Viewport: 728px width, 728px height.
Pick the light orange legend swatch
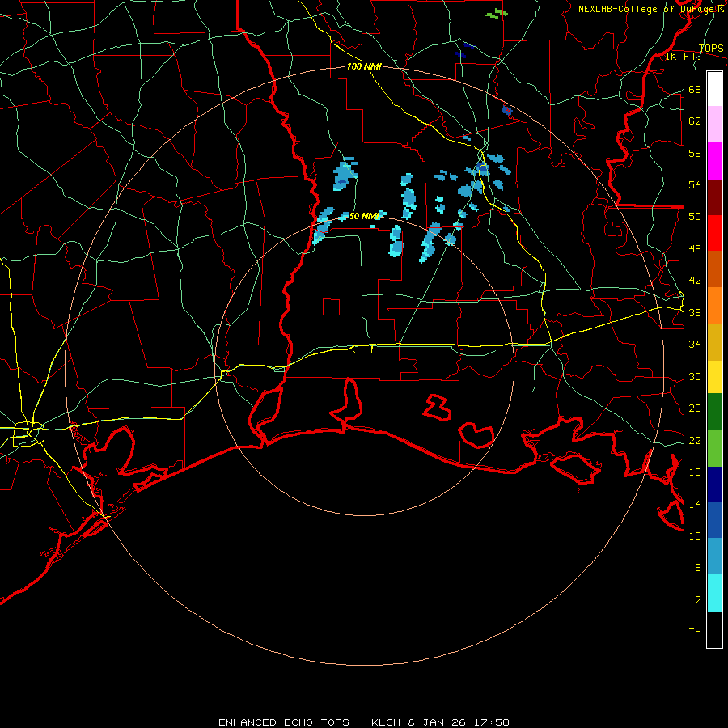714,306
